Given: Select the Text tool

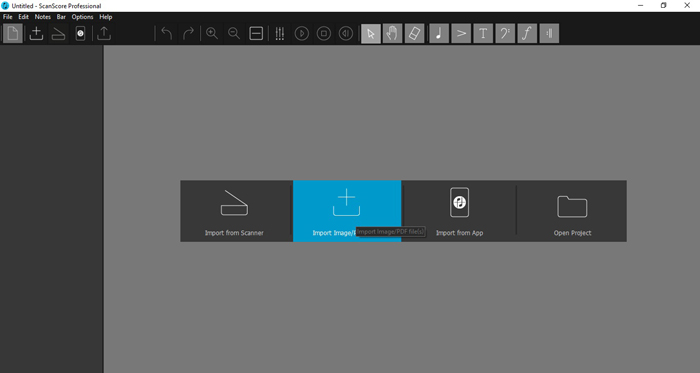Looking at the screenshot, I should [483, 33].
